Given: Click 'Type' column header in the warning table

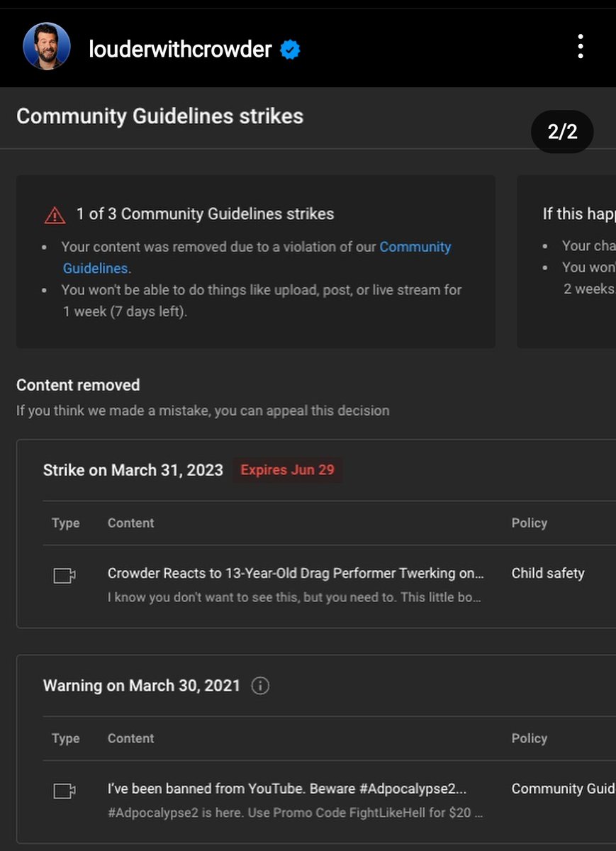Looking at the screenshot, I should pos(66,738).
